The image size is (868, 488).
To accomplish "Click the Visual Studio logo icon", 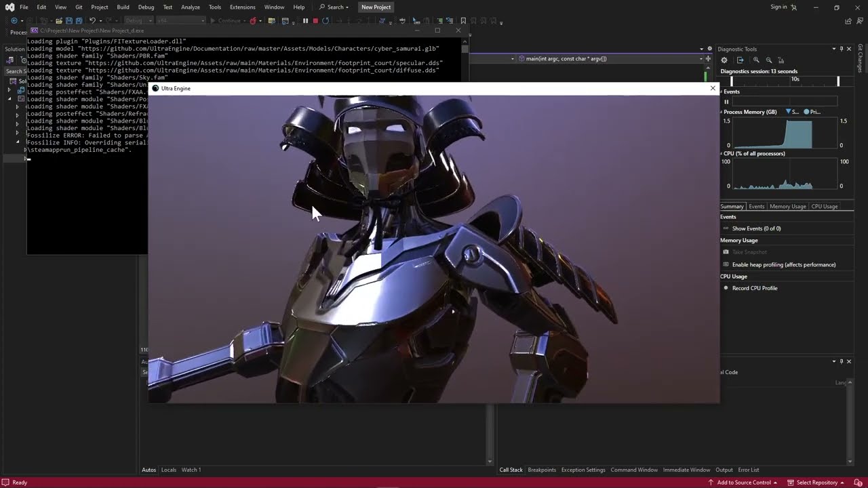I will (9, 7).
